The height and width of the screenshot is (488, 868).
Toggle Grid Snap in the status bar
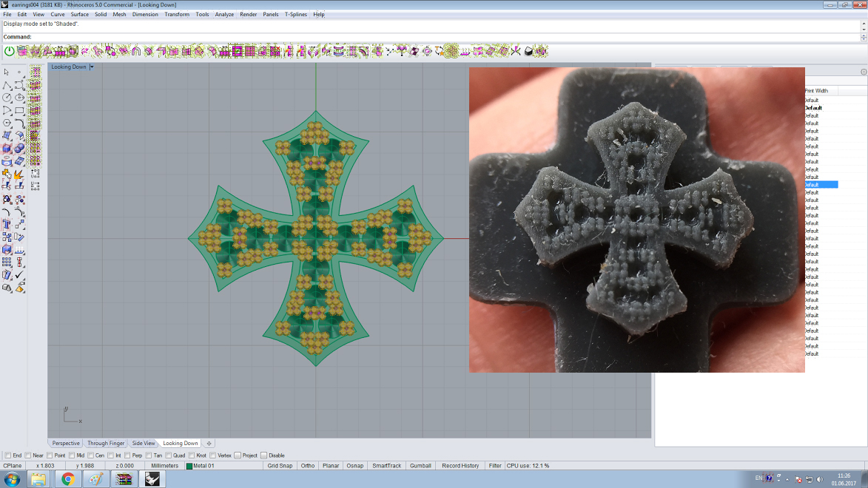pos(282,466)
